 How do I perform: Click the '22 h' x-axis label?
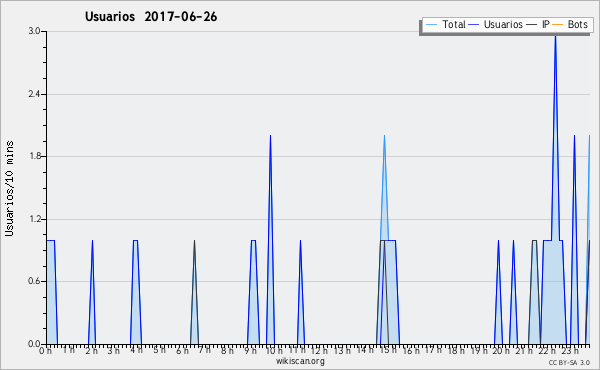tap(546, 350)
